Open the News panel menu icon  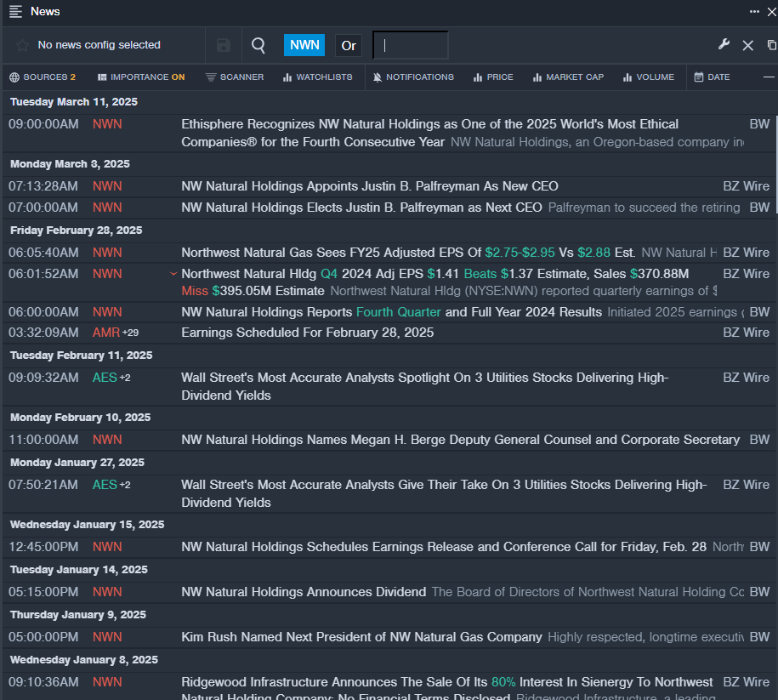[x=16, y=11]
